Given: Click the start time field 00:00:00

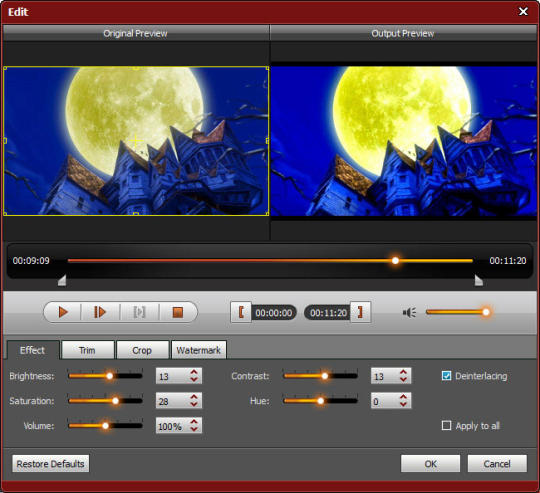Looking at the screenshot, I should click(274, 313).
